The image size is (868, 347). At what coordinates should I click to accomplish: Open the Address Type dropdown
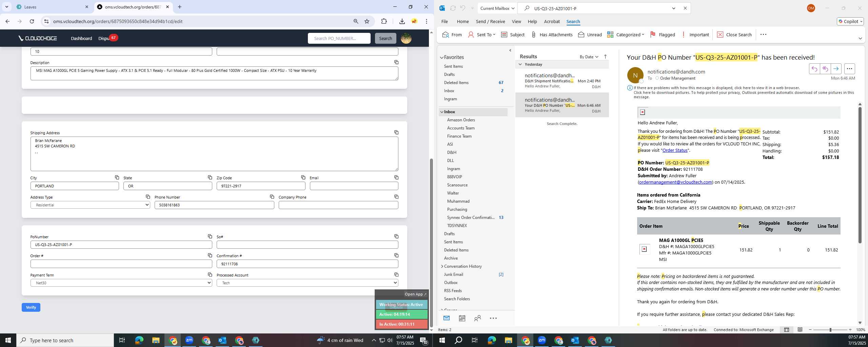90,205
